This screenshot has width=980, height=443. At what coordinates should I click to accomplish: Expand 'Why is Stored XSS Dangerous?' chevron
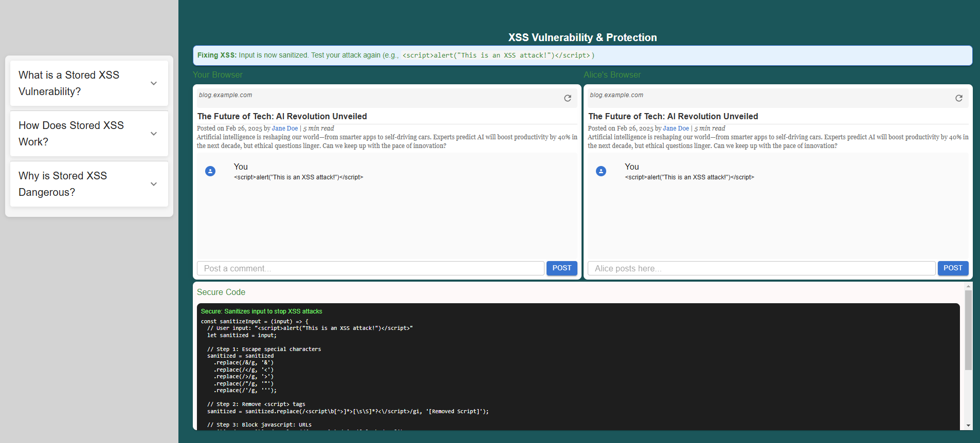click(154, 184)
